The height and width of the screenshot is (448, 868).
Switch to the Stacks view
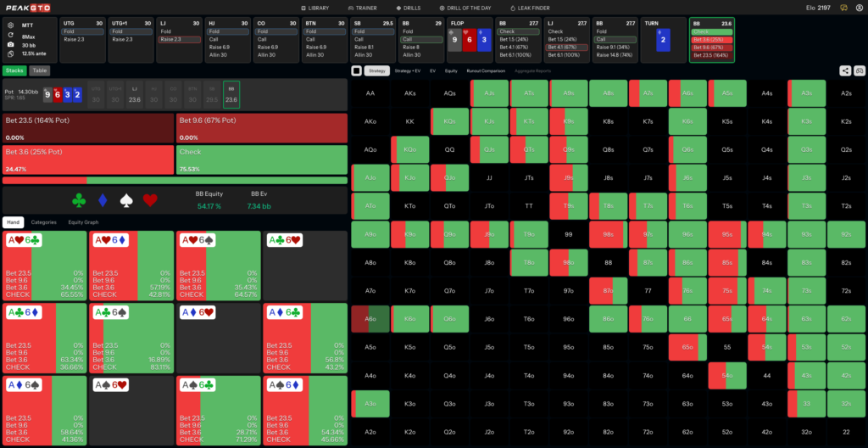pos(14,70)
